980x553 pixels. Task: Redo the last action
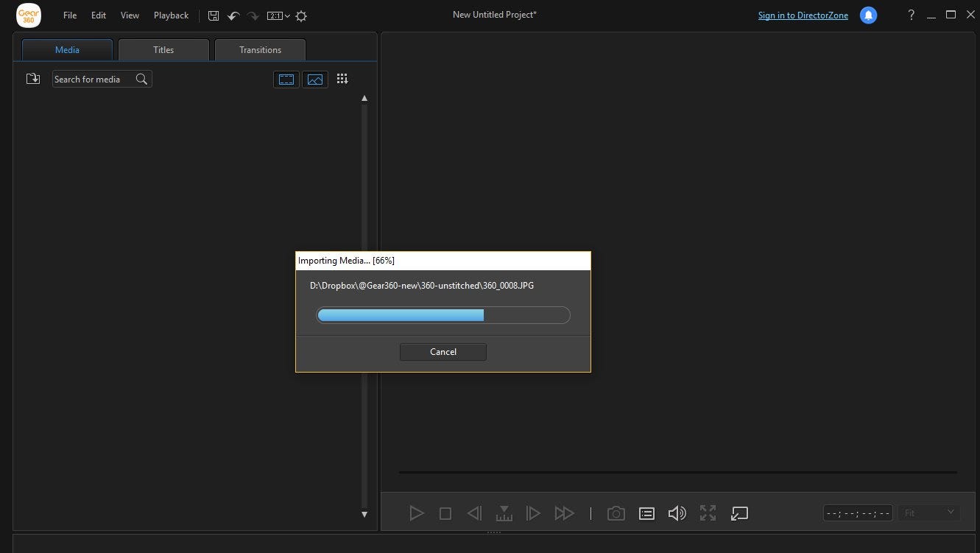[x=253, y=15]
